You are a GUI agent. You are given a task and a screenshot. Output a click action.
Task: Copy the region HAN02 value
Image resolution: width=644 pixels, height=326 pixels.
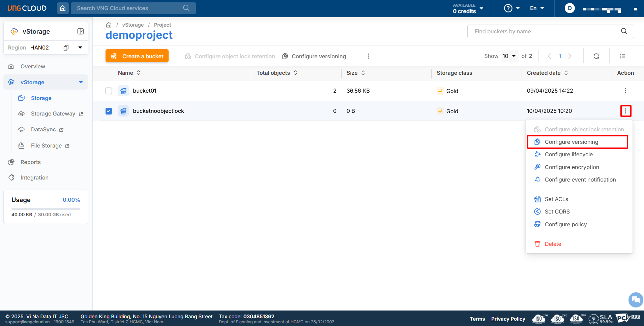[66, 48]
